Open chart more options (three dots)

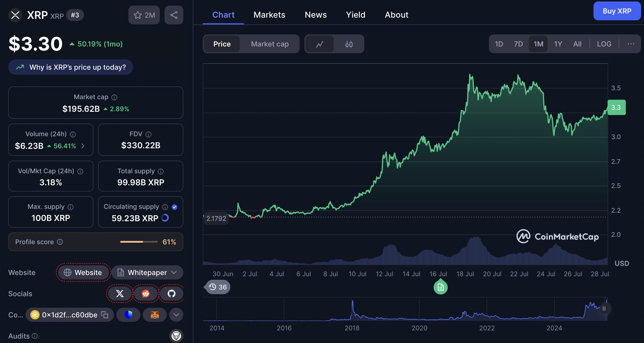tap(631, 44)
